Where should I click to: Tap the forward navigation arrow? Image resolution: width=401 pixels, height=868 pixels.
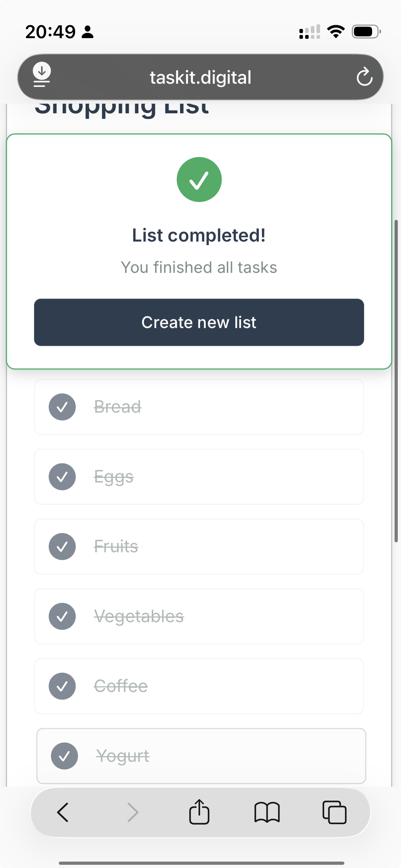pos(133,812)
